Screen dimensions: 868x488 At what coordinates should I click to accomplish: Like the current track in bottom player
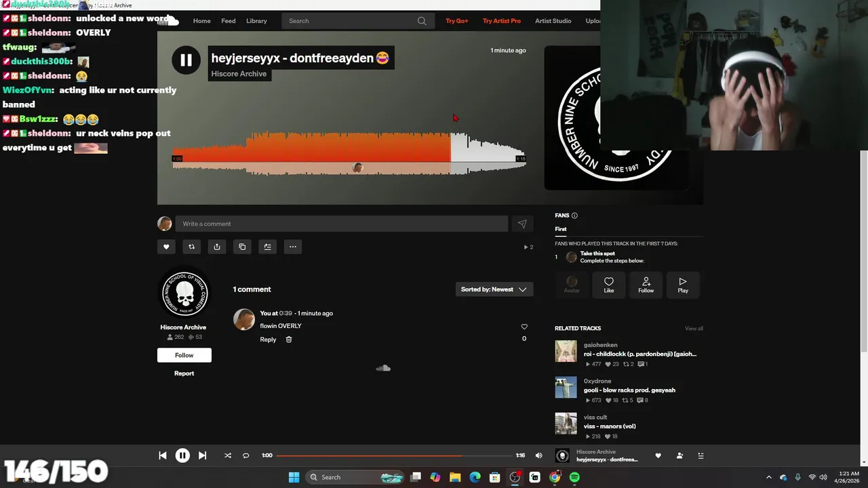tap(658, 455)
